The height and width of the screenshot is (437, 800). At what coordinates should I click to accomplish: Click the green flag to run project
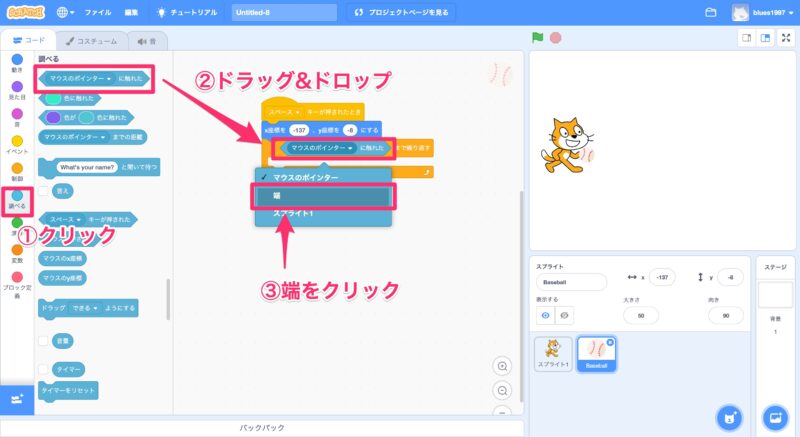[536, 38]
